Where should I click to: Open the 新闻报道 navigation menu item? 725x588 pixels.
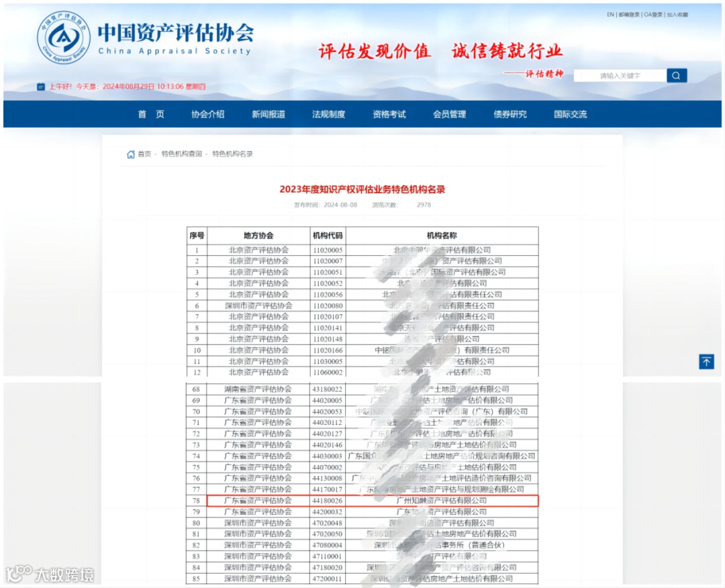tap(268, 114)
